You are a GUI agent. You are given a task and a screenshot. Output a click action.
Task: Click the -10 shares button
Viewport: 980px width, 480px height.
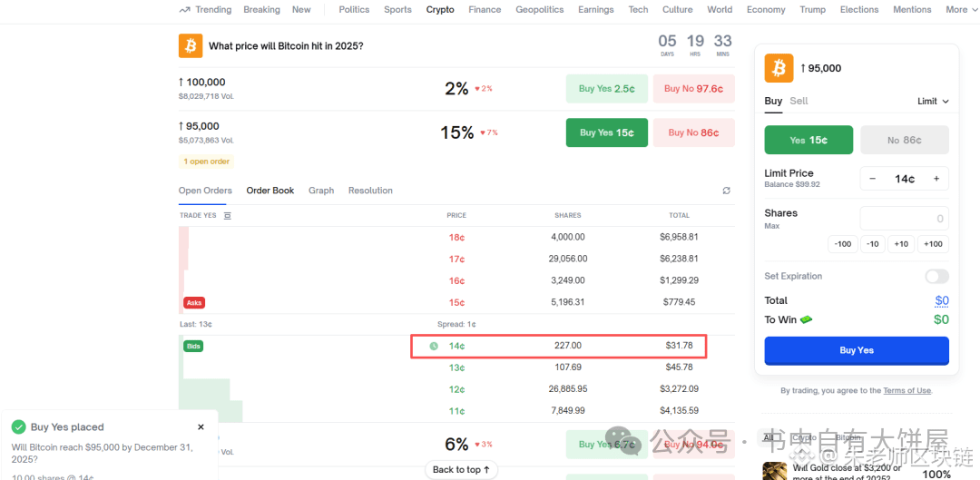click(873, 244)
